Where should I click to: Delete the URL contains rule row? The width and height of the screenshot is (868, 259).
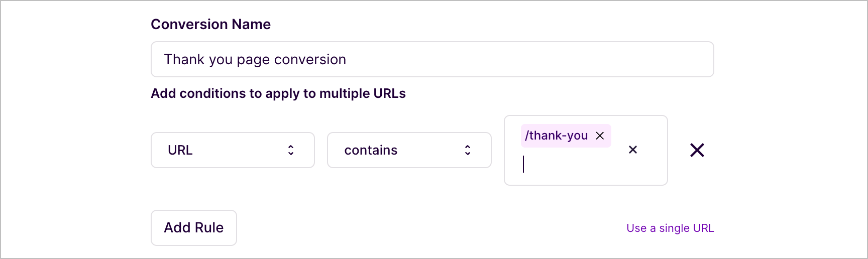click(697, 150)
